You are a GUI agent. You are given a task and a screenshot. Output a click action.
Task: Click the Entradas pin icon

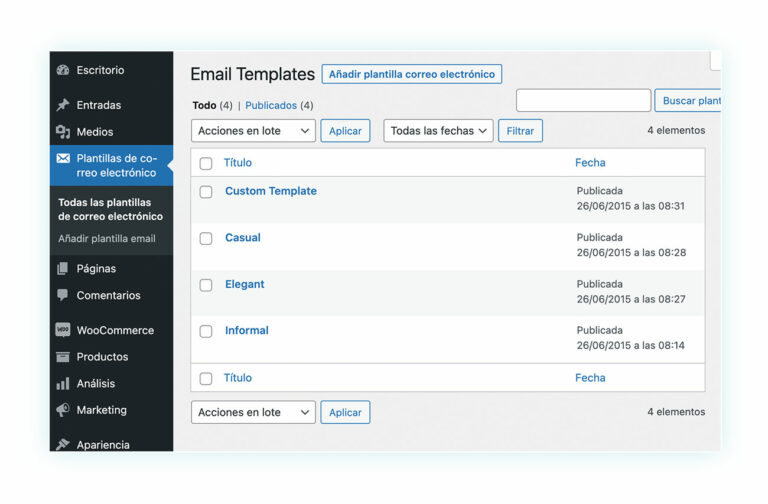(x=63, y=105)
